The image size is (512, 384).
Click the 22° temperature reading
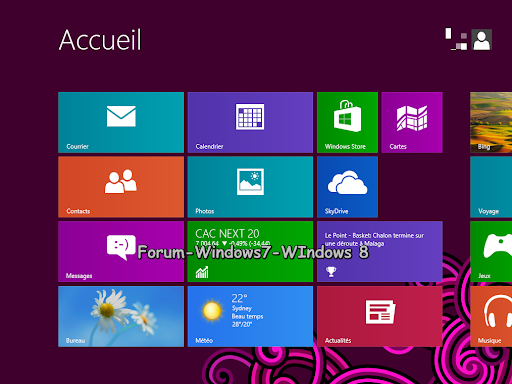[x=239, y=298]
